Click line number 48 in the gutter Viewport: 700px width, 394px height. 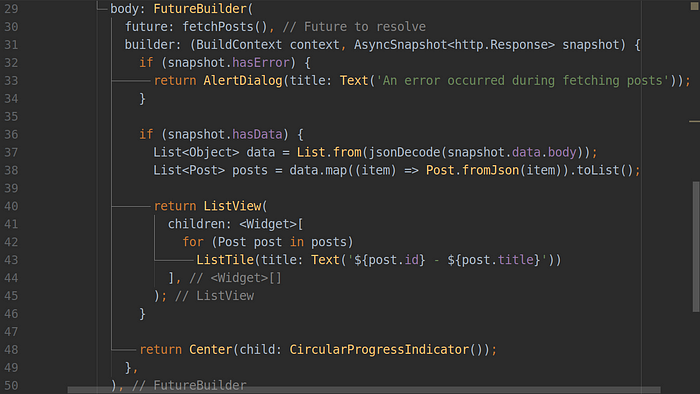(11, 349)
